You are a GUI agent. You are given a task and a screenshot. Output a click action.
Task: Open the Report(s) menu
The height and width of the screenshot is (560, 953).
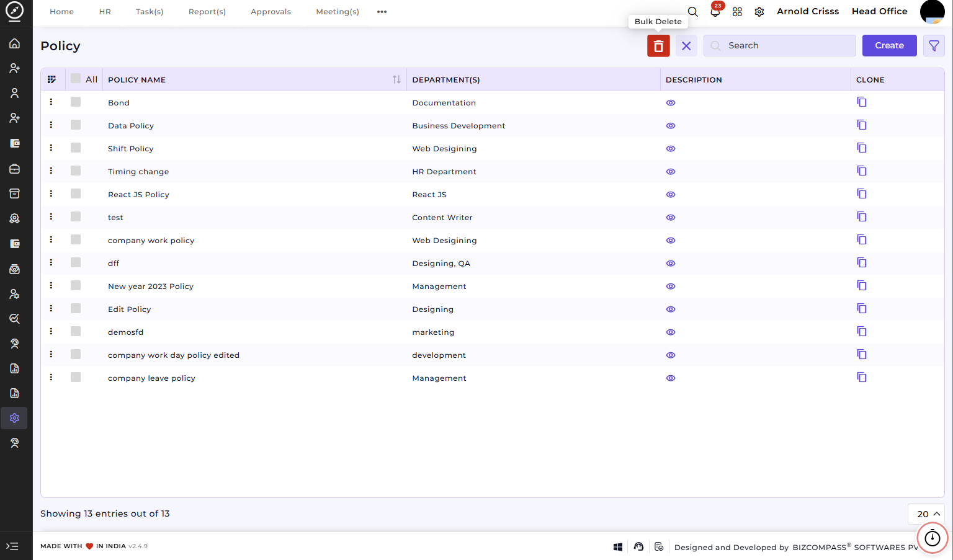click(x=207, y=12)
